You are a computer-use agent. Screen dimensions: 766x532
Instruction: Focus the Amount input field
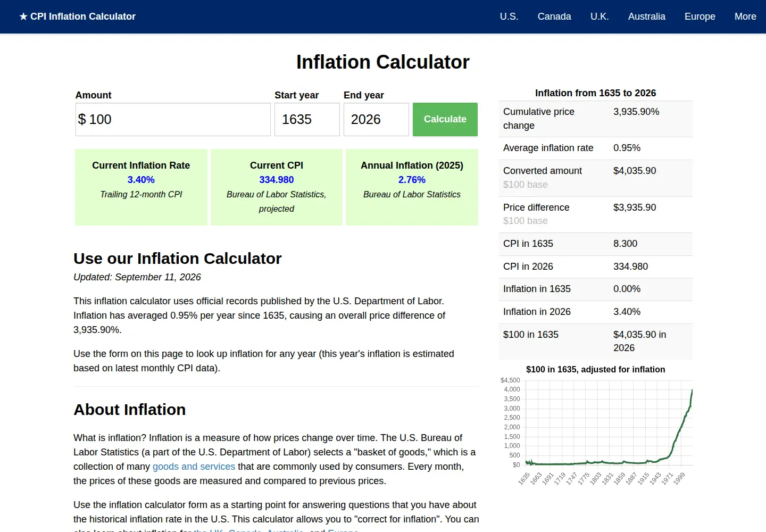173,119
